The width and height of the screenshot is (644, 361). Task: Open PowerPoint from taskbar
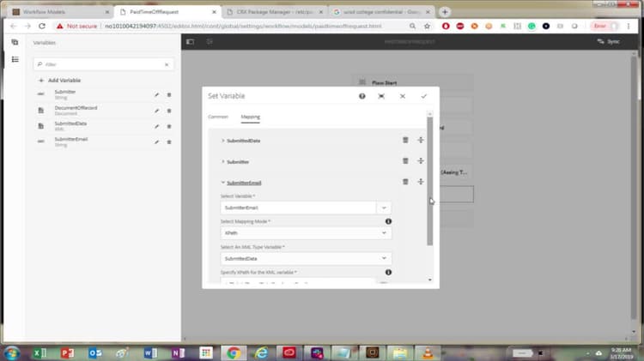click(x=67, y=352)
